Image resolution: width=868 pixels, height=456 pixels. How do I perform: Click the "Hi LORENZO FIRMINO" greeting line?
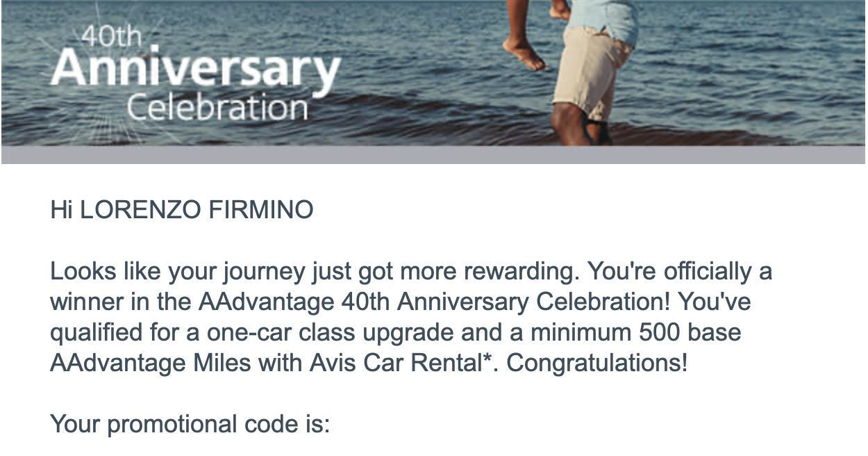coord(182,210)
